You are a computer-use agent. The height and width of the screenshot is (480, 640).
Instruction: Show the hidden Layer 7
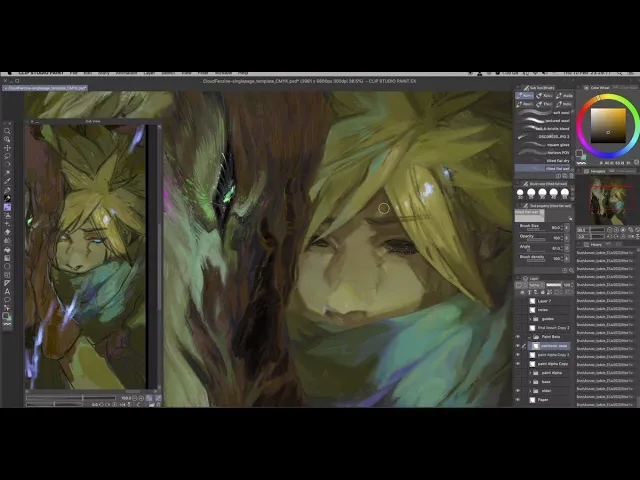pos(518,301)
